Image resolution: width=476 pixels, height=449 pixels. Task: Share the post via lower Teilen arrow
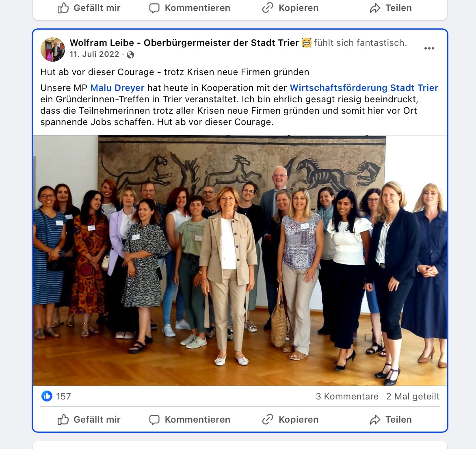click(x=375, y=420)
